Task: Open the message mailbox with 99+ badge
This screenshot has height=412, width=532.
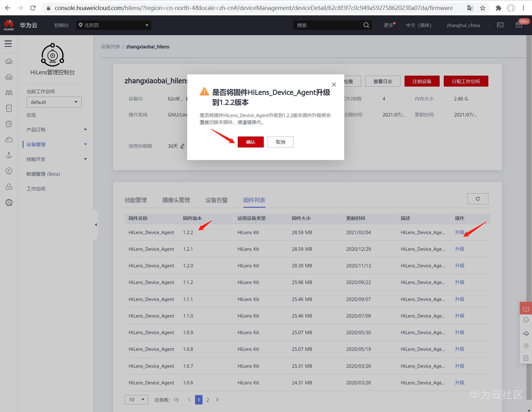Action: click(519, 25)
